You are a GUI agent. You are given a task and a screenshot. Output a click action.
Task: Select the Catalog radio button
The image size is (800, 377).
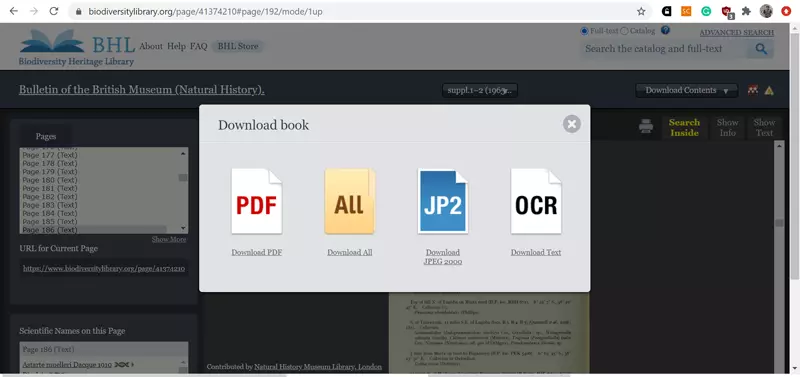coord(624,31)
